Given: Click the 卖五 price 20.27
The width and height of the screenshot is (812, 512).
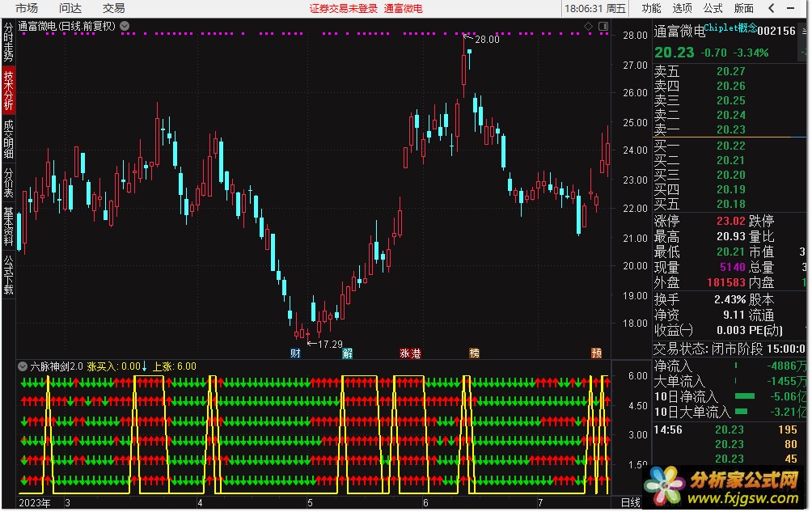Looking at the screenshot, I should [x=730, y=71].
